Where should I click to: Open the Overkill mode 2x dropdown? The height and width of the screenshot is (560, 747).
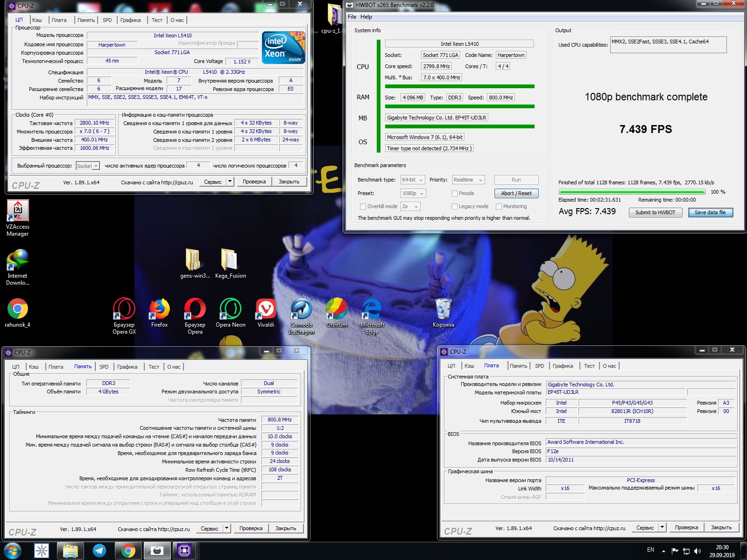pos(410,206)
